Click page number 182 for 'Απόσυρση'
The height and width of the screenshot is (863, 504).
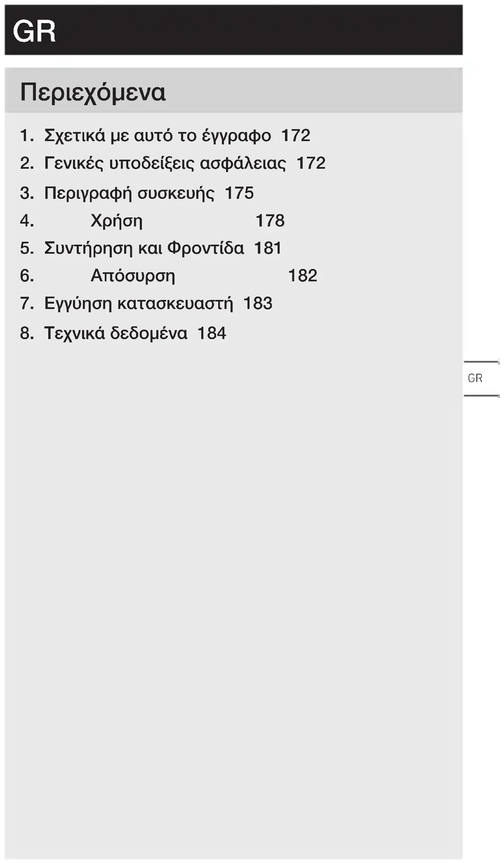(x=302, y=276)
